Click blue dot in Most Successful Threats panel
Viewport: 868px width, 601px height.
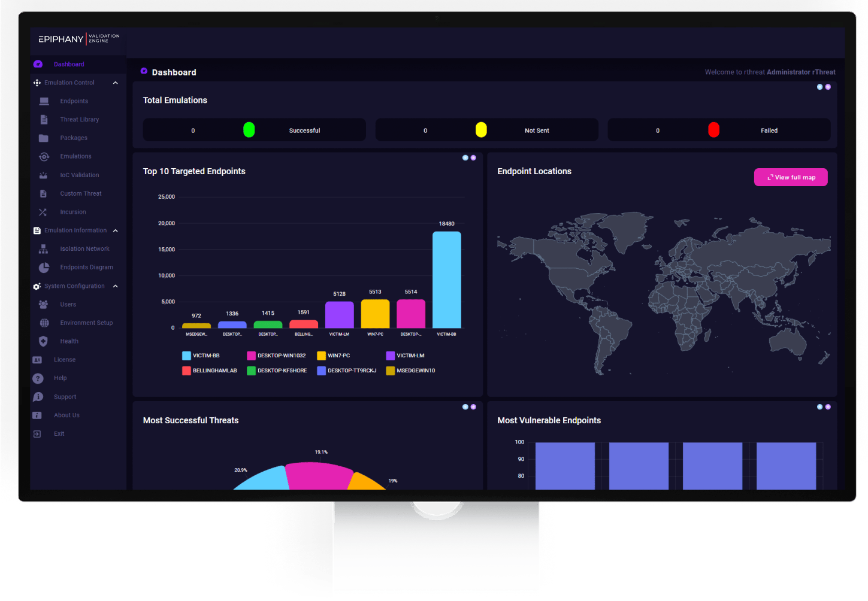465,407
